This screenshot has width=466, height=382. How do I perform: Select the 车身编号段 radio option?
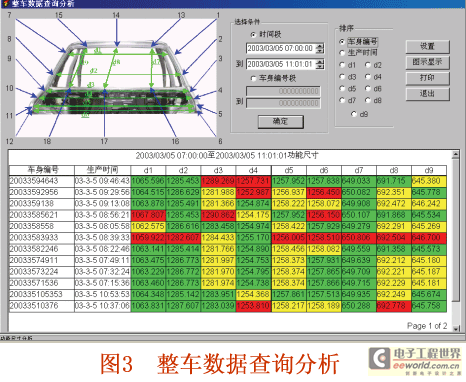[253, 78]
